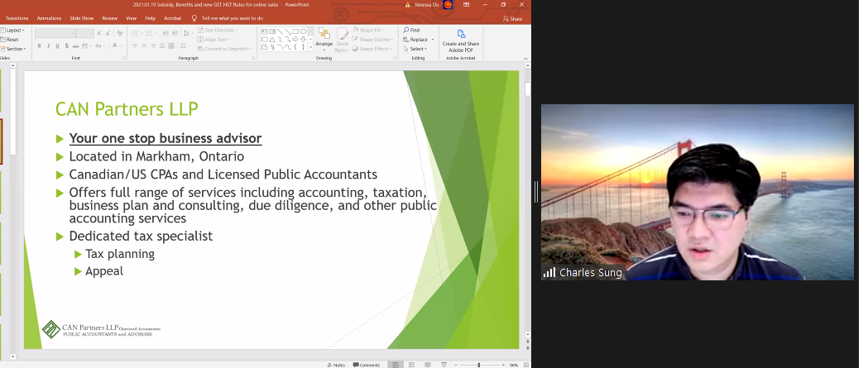Pick the Rectangle shape in gallery
Screen dimensions: 868x368
tap(295, 31)
